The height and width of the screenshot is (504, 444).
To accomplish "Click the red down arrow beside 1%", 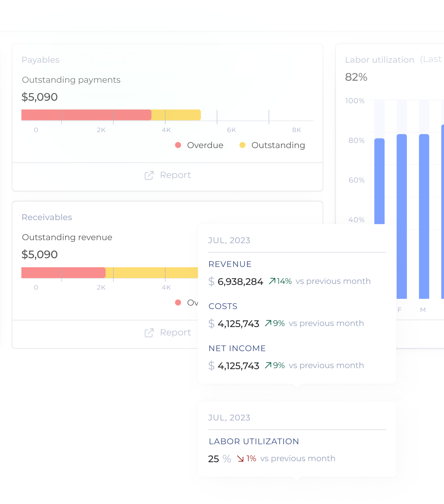I will point(240,459).
